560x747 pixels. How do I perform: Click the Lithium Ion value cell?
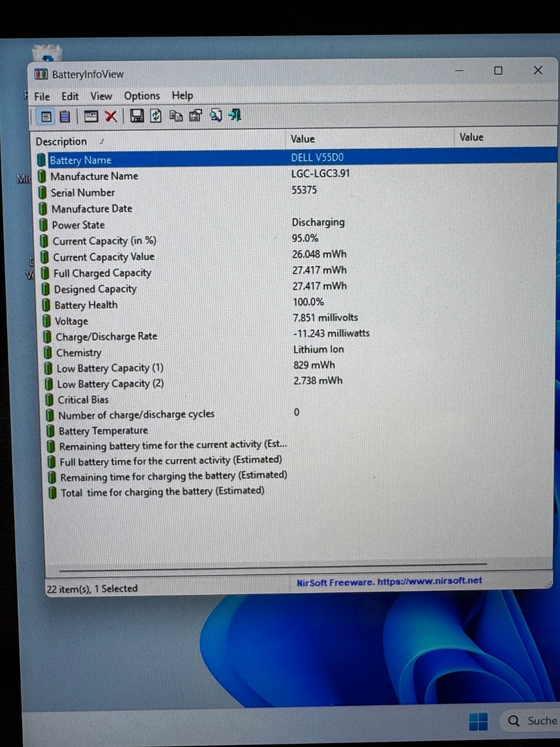click(x=319, y=349)
